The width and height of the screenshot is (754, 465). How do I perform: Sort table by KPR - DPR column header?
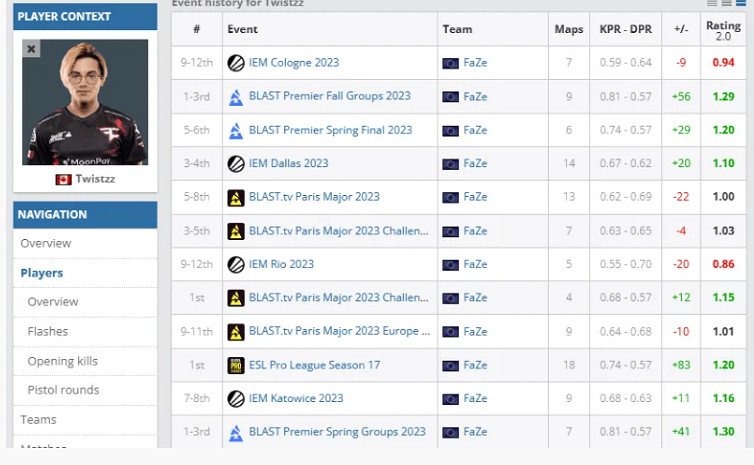[x=624, y=30]
